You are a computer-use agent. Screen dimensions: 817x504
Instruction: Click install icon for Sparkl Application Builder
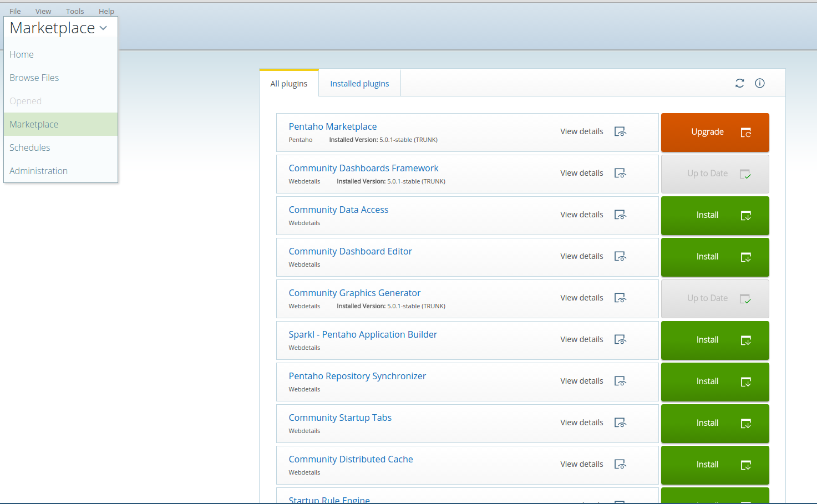(x=746, y=340)
